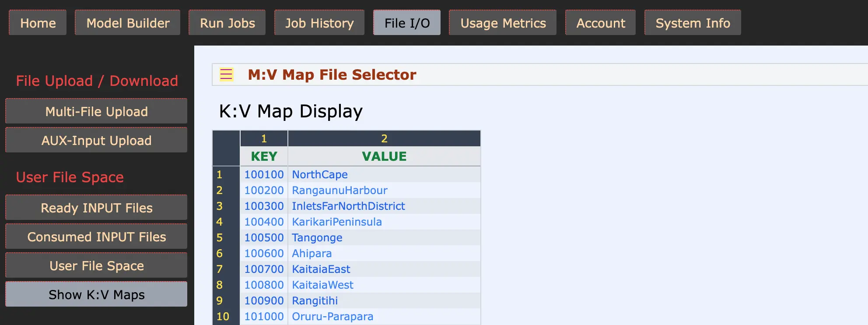The height and width of the screenshot is (325, 868).
Task: Select the File I/O tab
Action: click(x=407, y=23)
